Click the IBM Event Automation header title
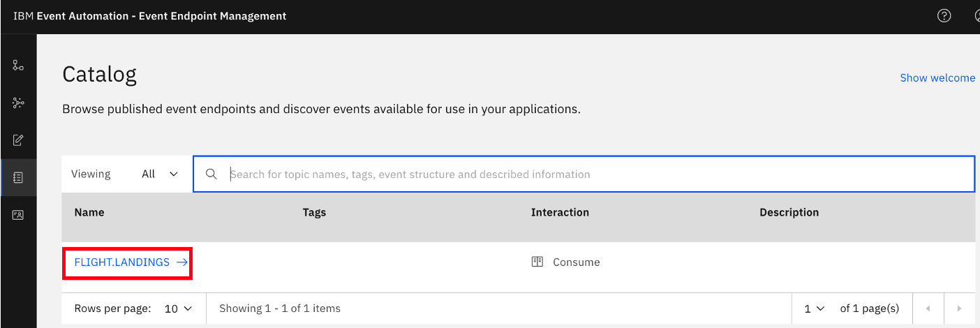 click(149, 15)
